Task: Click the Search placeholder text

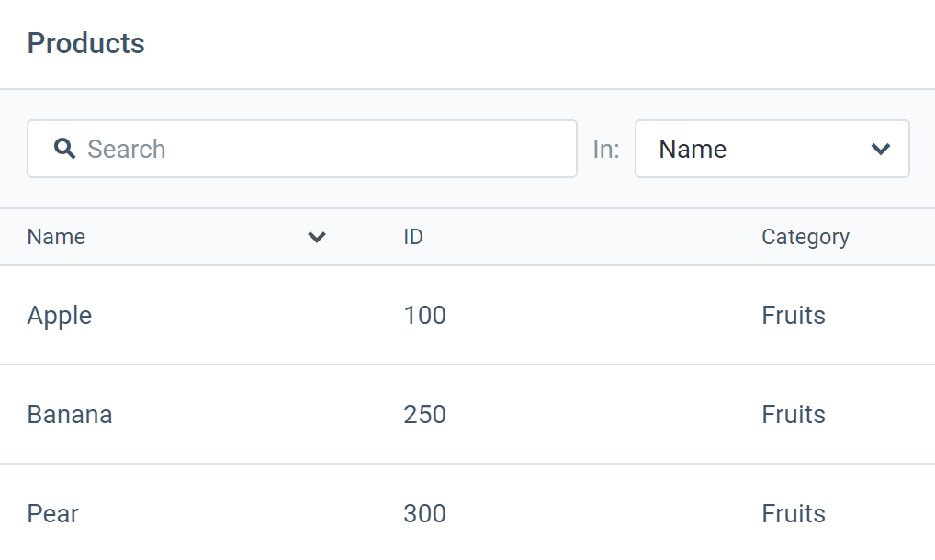Action: [127, 150]
